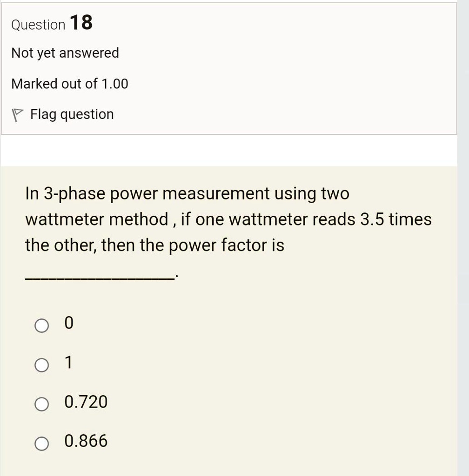Image resolution: width=469 pixels, height=476 pixels.
Task: Click the Not yet answered status text
Action: tap(65, 53)
